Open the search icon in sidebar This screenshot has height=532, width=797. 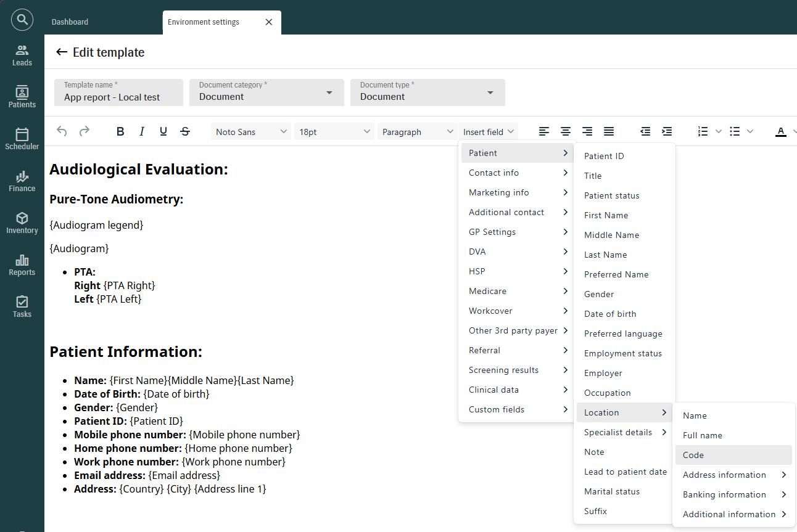pos(22,20)
